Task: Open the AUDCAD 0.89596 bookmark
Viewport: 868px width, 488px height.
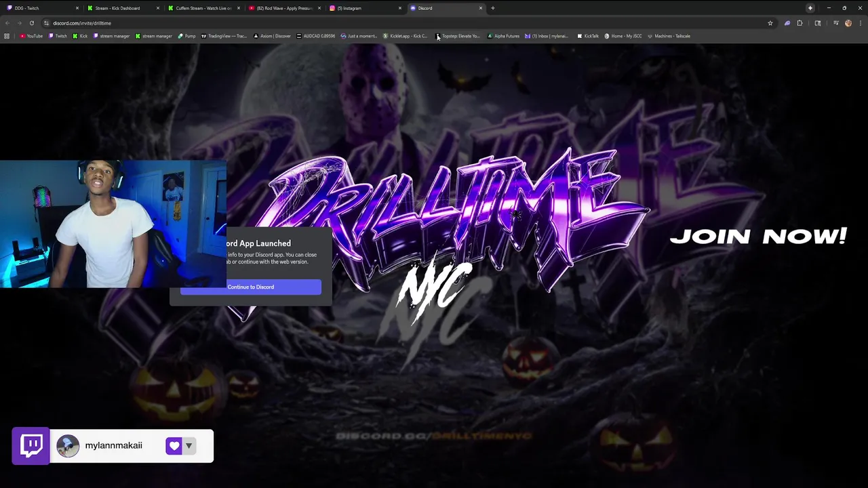Action: (x=316, y=36)
